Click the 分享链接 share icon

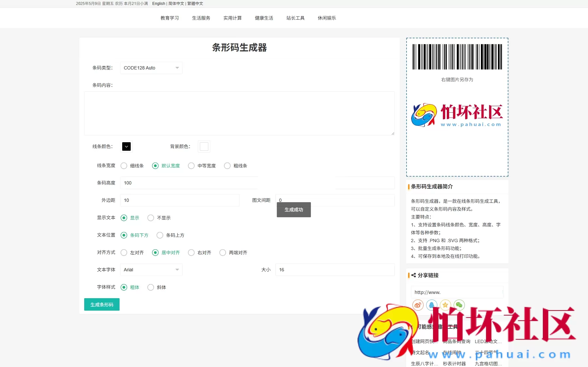(x=413, y=275)
